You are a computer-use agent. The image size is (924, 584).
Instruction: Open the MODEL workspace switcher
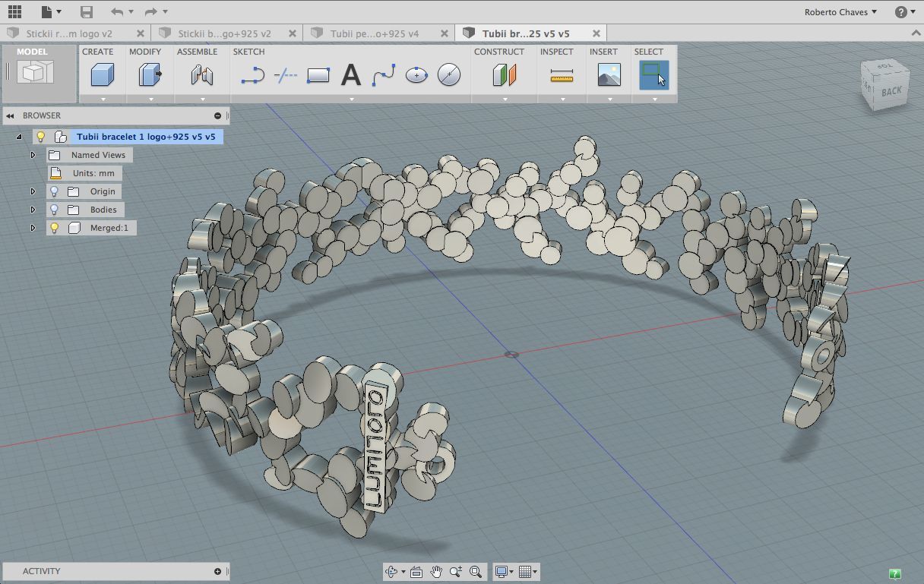[x=40, y=73]
